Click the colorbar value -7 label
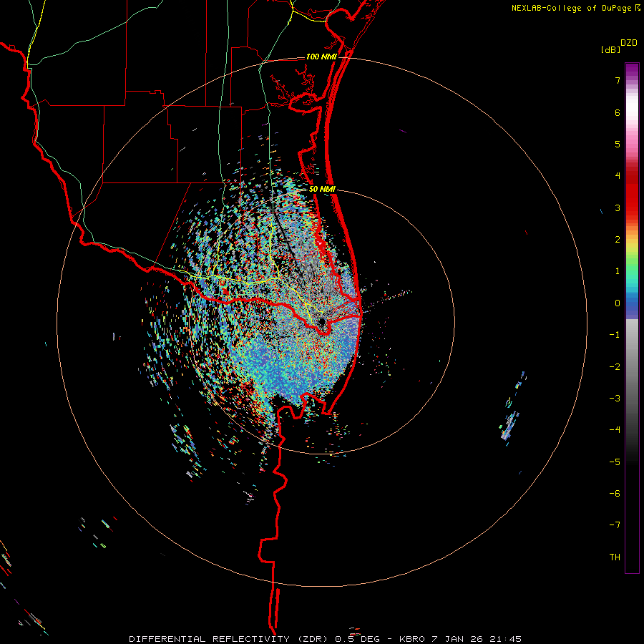Screen dimensions: 644x644 coord(615,525)
